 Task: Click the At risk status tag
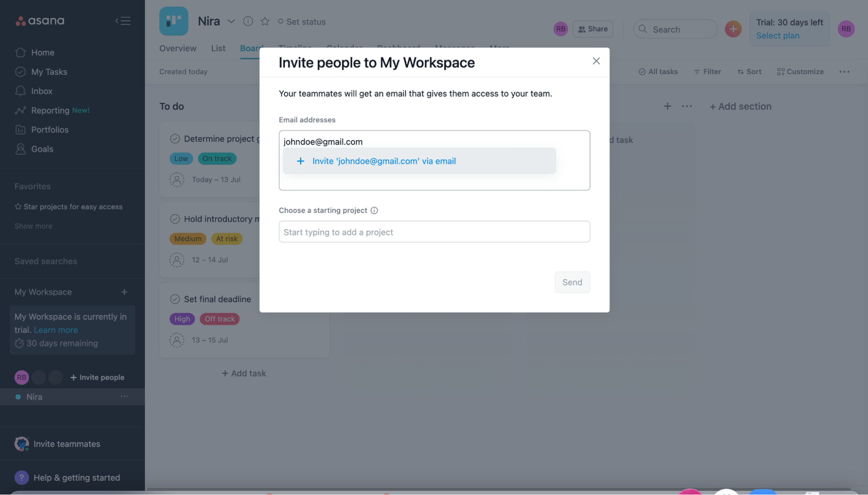click(x=227, y=239)
